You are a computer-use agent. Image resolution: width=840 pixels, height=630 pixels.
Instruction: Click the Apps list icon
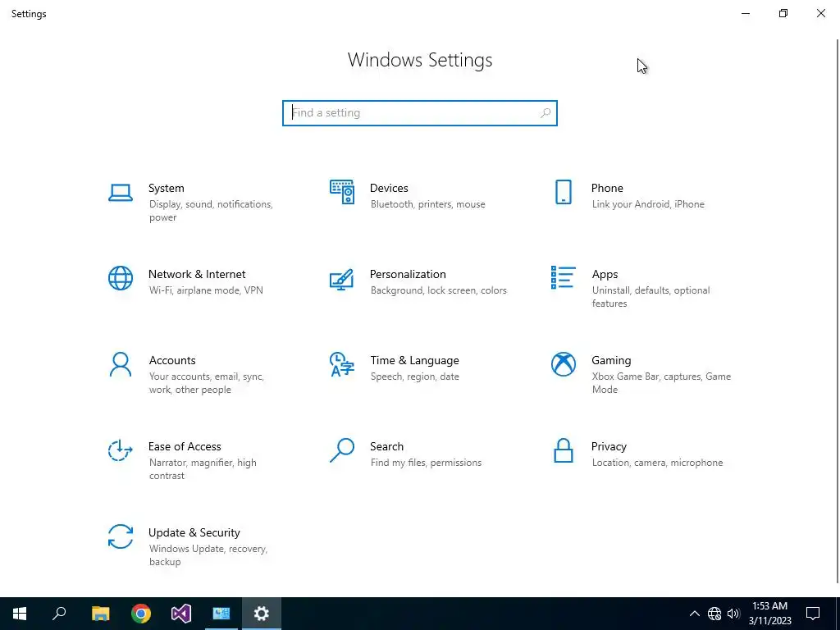tap(563, 277)
